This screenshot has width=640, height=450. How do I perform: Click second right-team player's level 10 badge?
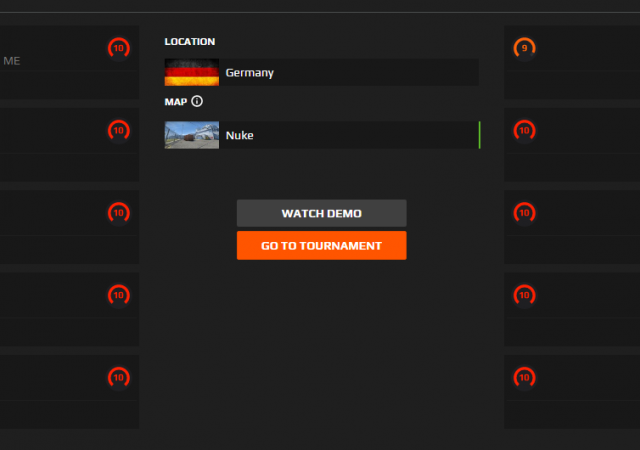pyautogui.click(x=524, y=130)
